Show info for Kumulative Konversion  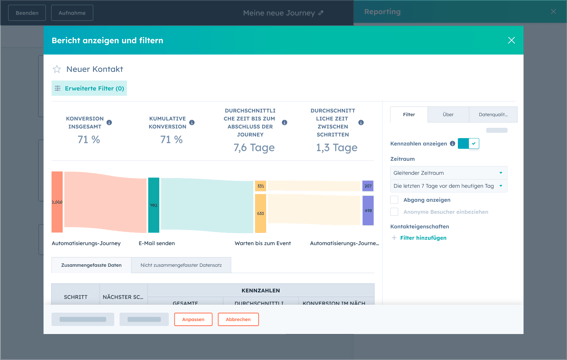click(192, 123)
